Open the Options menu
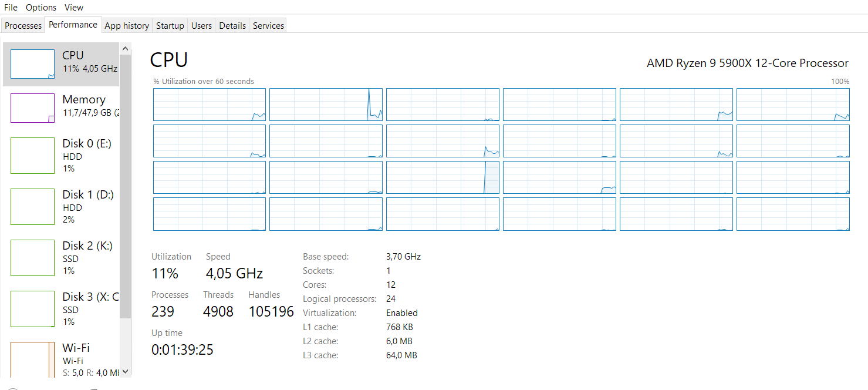Image resolution: width=868 pixels, height=390 pixels. pos(41,8)
